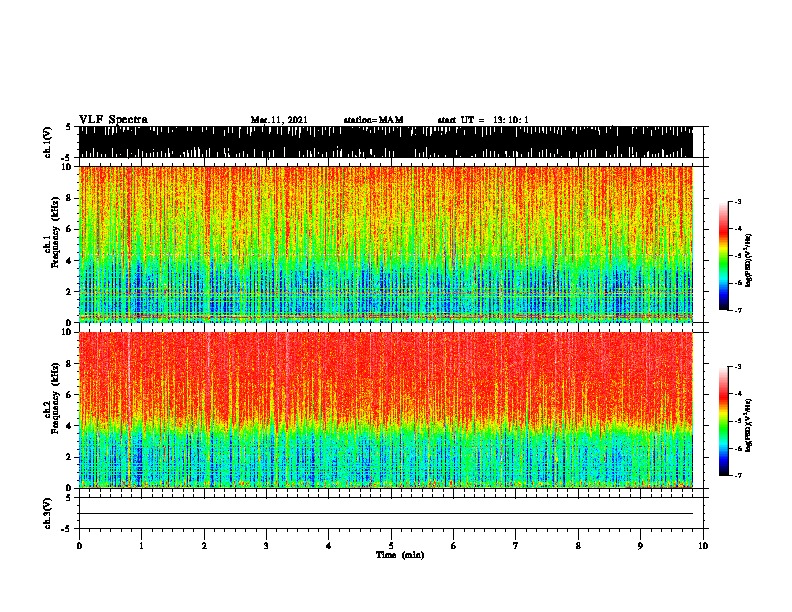Click time axis tick label "0"

click(x=79, y=546)
